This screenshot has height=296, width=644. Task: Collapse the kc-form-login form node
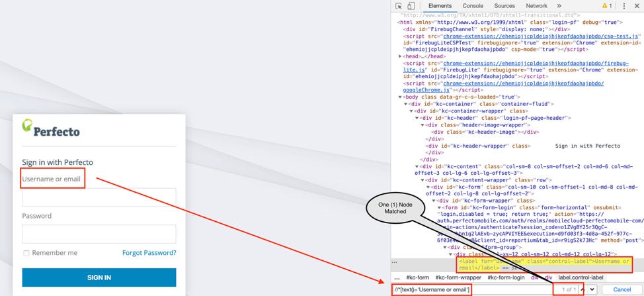pyautogui.click(x=439, y=208)
